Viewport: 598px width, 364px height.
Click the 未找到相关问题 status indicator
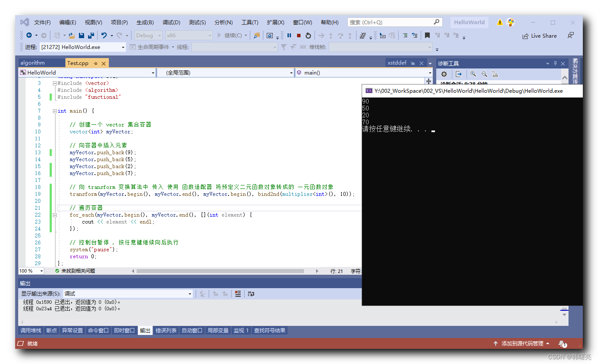click(x=75, y=271)
